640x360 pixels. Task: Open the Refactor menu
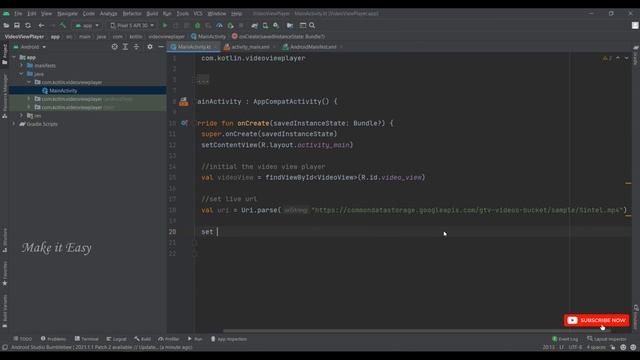(x=132, y=13)
